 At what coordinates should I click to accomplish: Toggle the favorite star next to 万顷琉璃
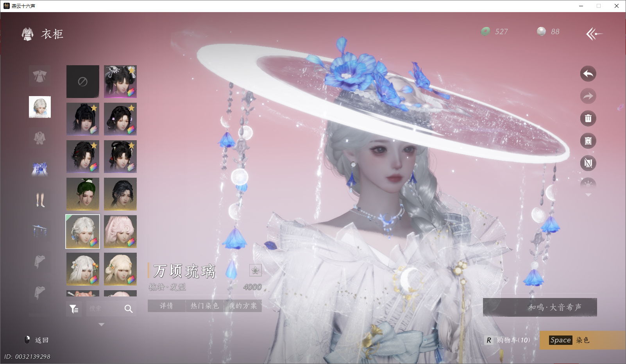[x=256, y=271]
